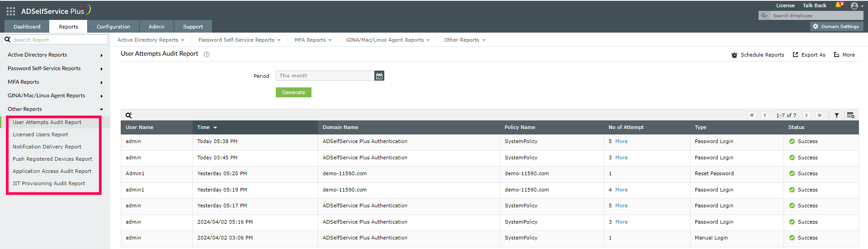
Task: Click the filter funnel icon
Action: [x=837, y=115]
